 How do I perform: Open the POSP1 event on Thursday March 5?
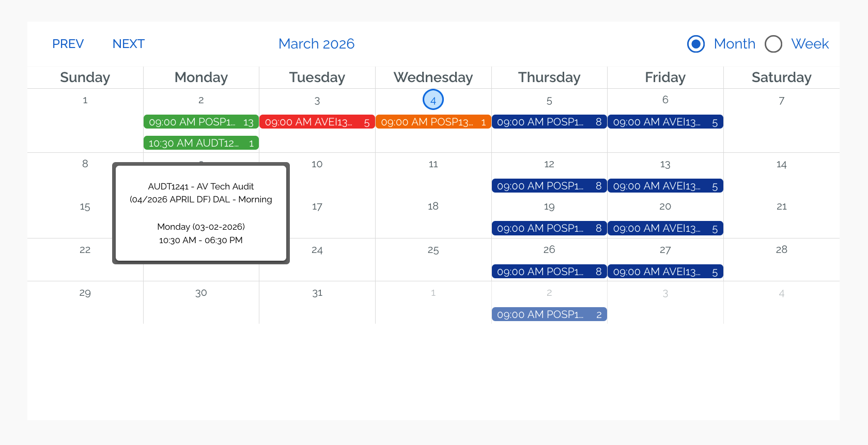coord(549,122)
